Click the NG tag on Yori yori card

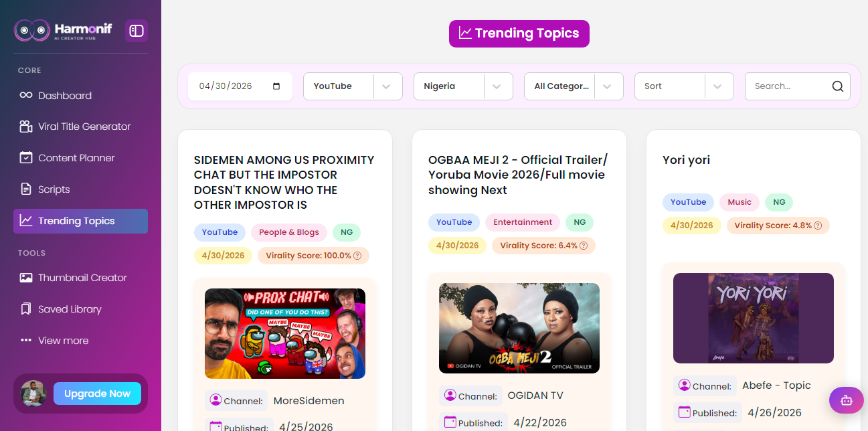tap(779, 202)
